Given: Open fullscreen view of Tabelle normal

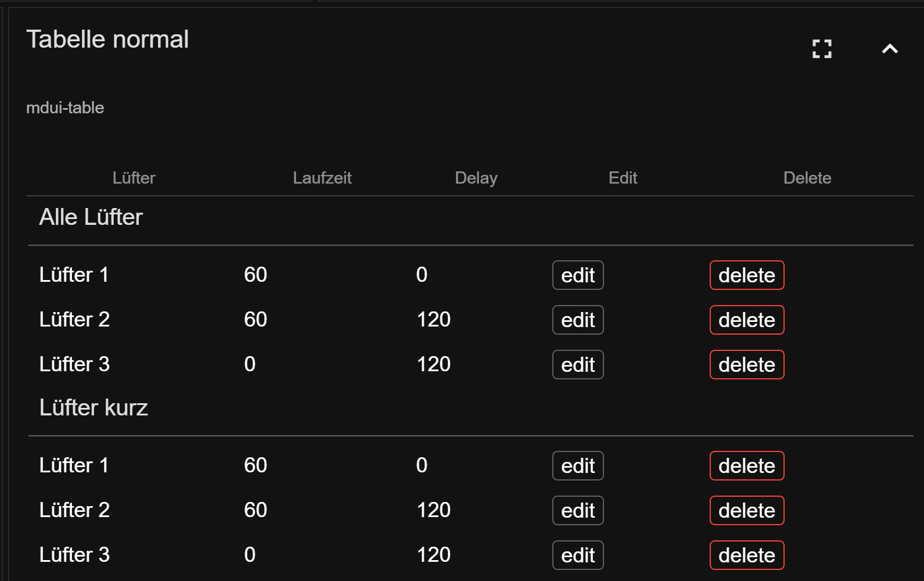Looking at the screenshot, I should pos(822,49).
